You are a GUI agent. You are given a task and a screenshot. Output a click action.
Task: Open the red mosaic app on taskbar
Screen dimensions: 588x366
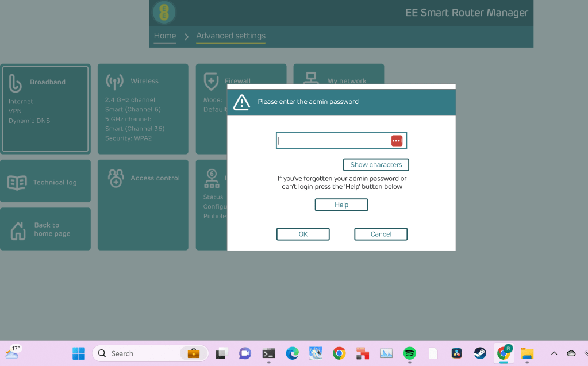[362, 353]
